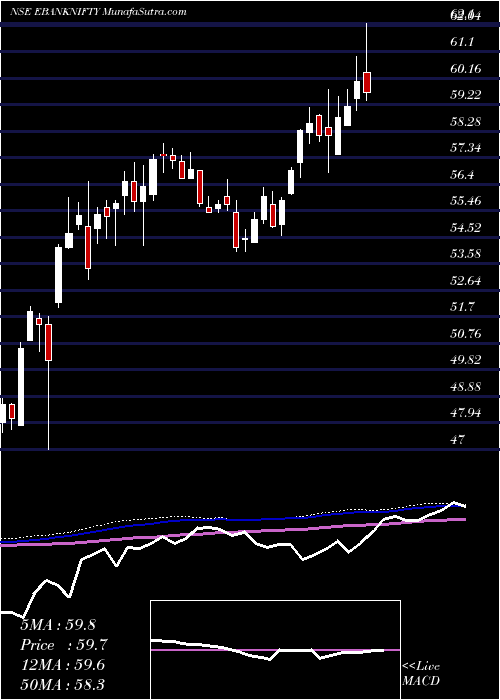The image size is (500, 700).
Task: Click the 47 price axis label
Action: coord(457,440)
